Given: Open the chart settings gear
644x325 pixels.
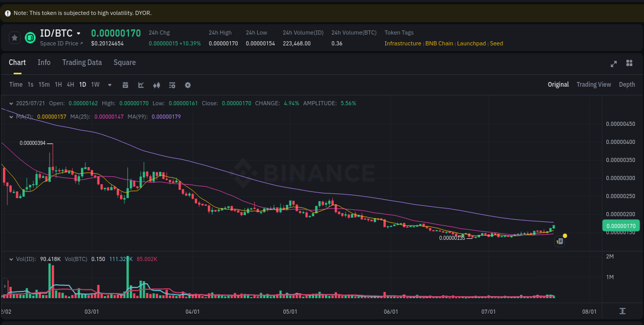Looking at the screenshot, I should (x=188, y=85).
